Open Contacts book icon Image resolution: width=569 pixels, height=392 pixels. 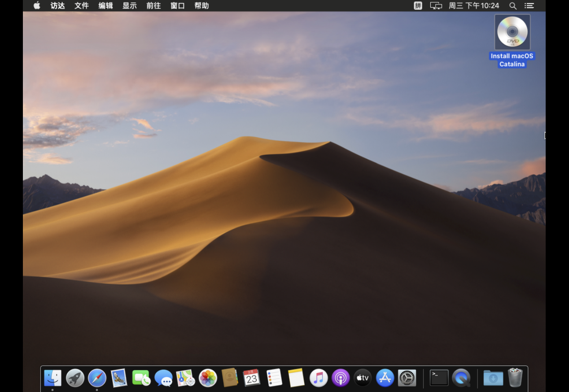click(x=230, y=378)
